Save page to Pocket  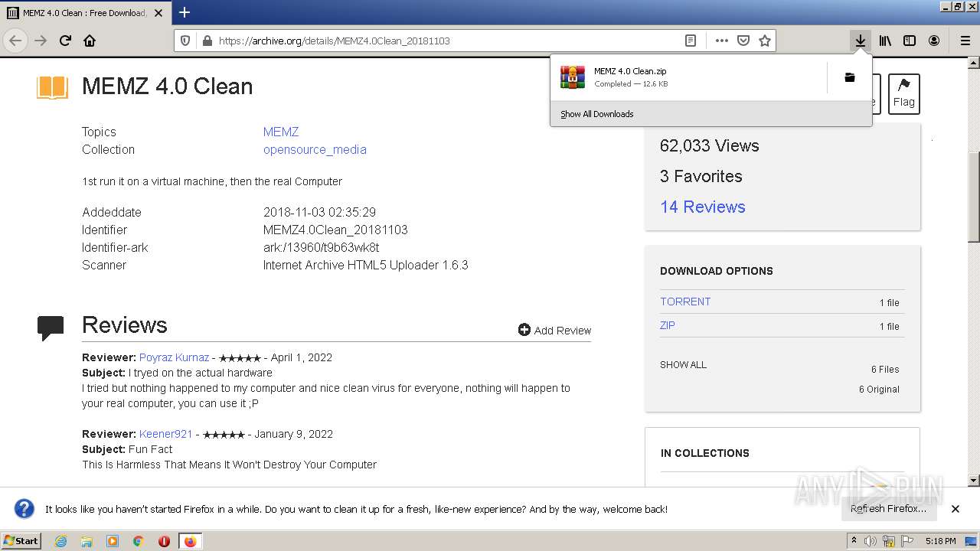pos(743,41)
